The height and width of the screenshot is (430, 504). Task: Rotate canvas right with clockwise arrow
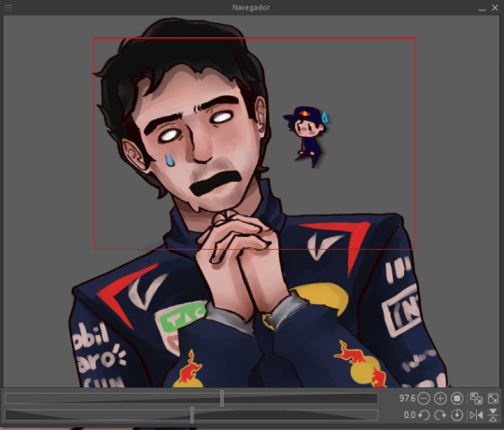point(440,415)
